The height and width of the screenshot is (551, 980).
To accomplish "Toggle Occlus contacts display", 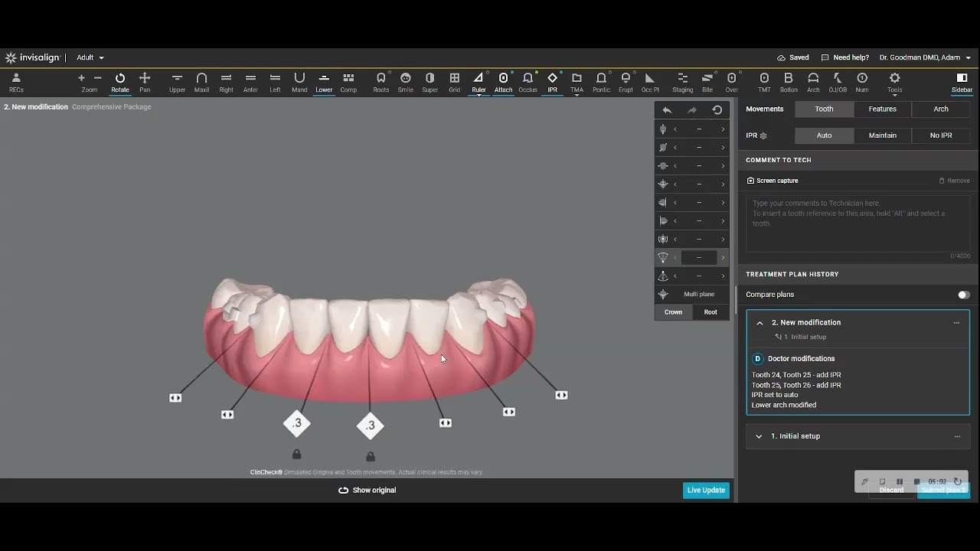I will (528, 83).
